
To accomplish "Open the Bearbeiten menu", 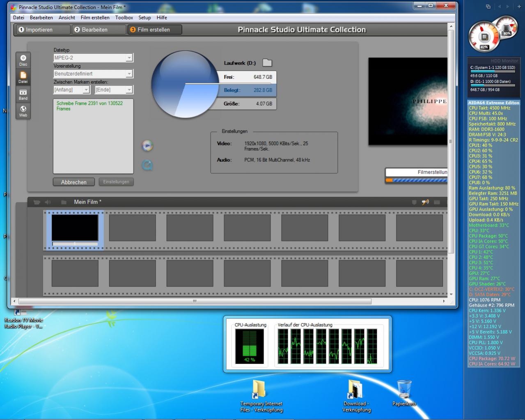I will click(41, 18).
